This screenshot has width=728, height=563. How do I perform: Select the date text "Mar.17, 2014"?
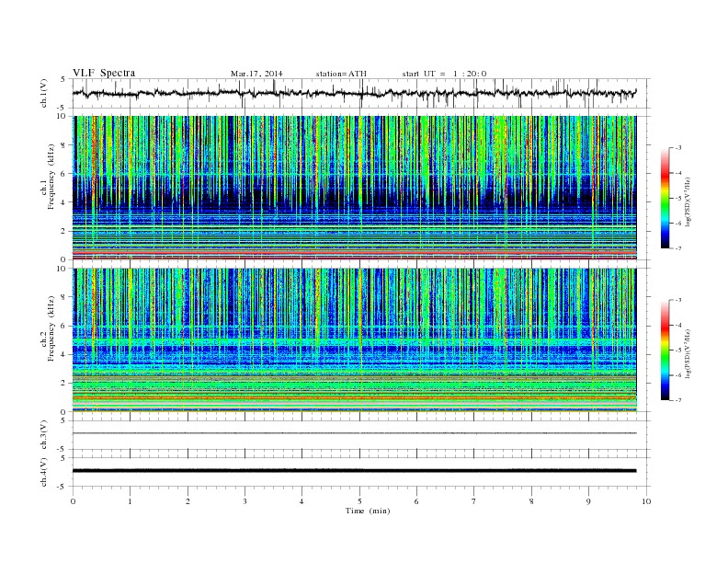point(256,74)
